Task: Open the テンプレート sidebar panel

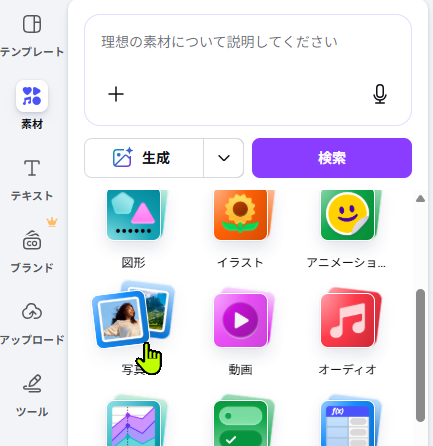Action: [x=32, y=35]
